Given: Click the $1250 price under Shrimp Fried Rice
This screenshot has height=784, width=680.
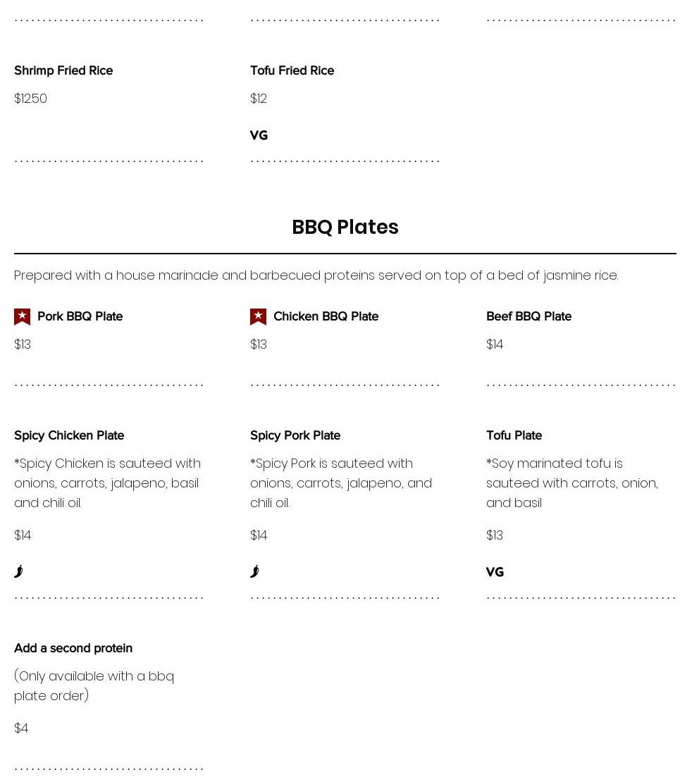Looking at the screenshot, I should point(30,99).
